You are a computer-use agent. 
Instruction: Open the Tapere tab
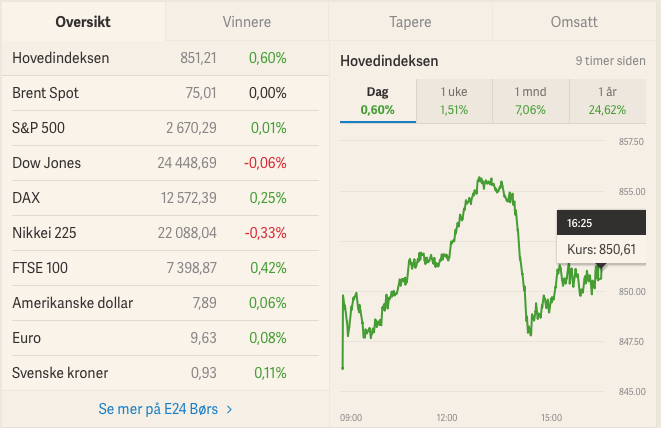point(410,21)
